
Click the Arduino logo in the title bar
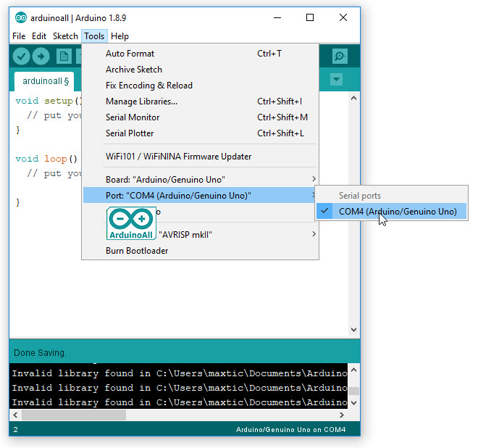pos(21,18)
